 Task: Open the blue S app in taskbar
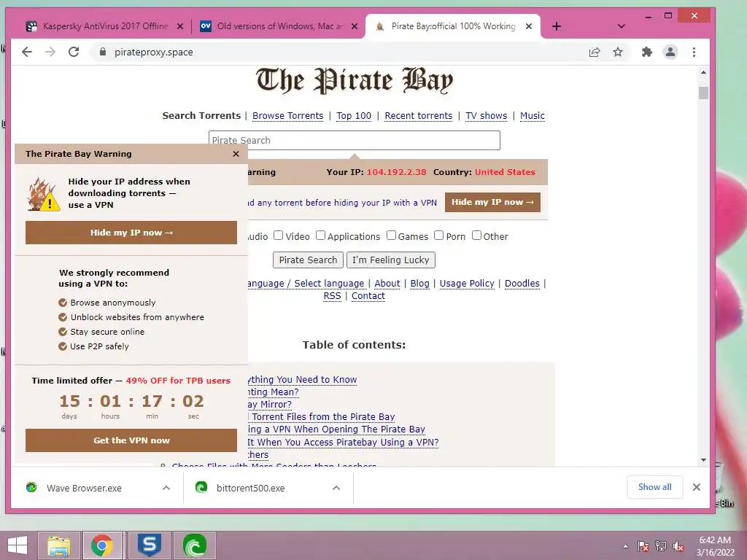[150, 545]
